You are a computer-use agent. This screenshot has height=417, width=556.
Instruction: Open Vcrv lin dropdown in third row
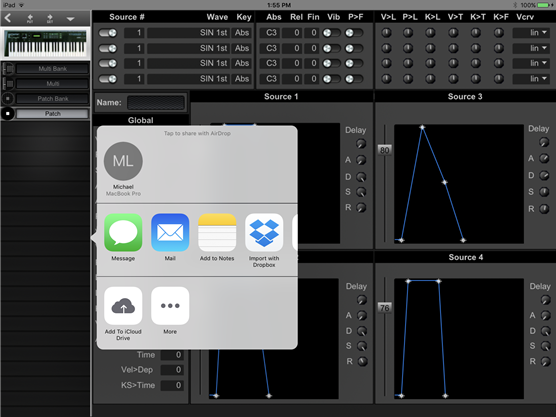(531, 63)
